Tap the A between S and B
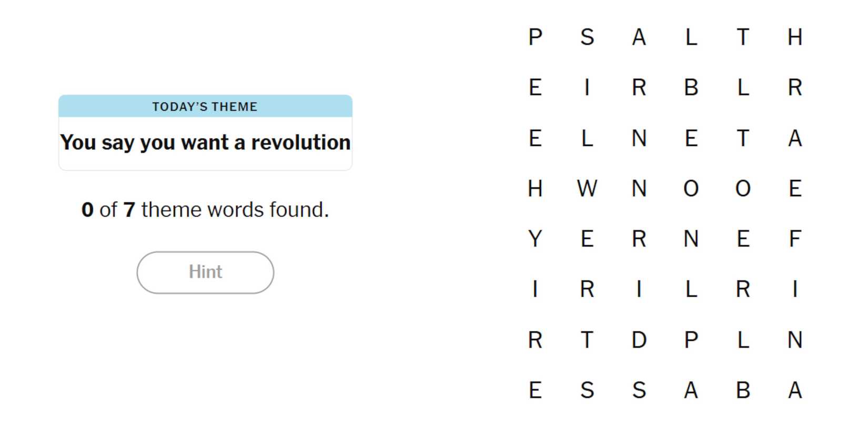 pos(691,390)
